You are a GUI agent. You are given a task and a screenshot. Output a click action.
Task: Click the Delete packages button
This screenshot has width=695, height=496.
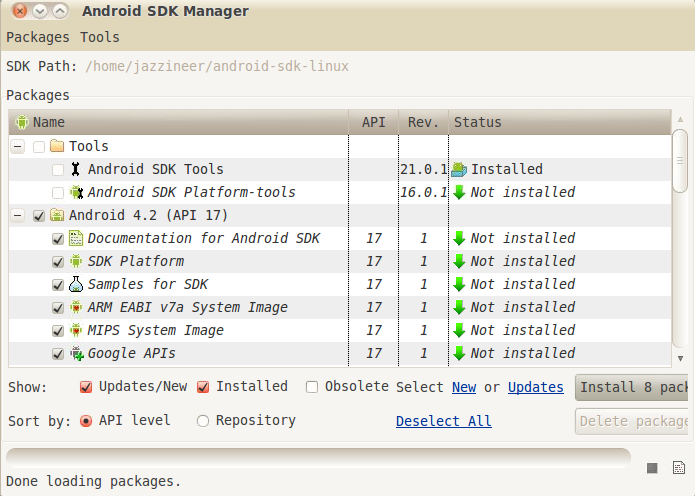tap(632, 421)
